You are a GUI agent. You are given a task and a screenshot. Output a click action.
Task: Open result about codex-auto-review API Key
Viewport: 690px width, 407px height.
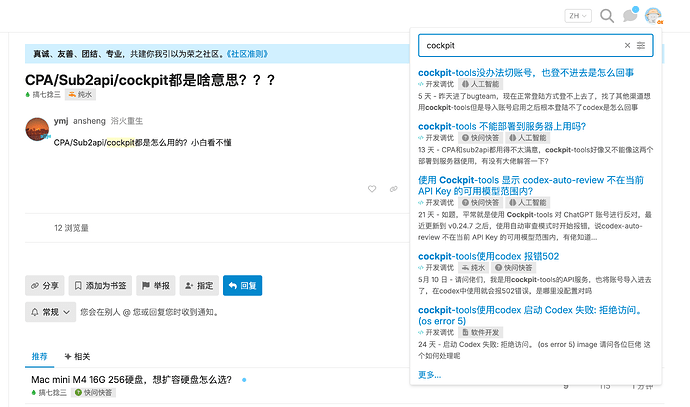pyautogui.click(x=531, y=185)
